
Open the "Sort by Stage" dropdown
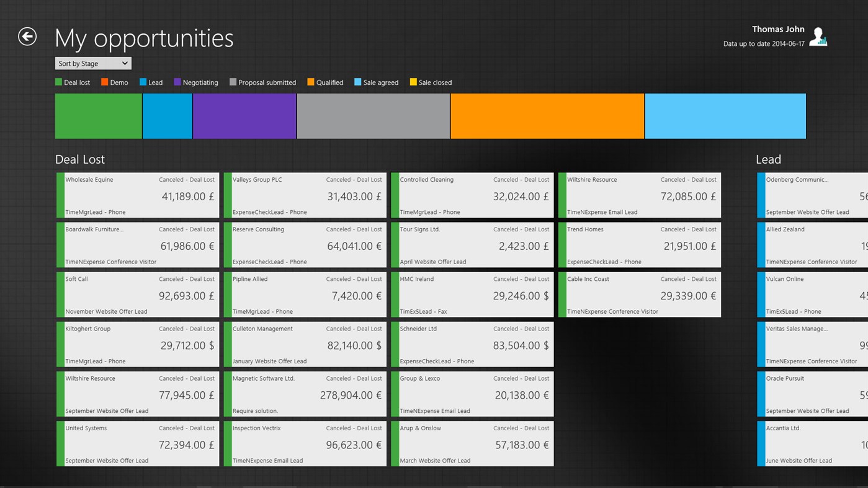coord(92,63)
